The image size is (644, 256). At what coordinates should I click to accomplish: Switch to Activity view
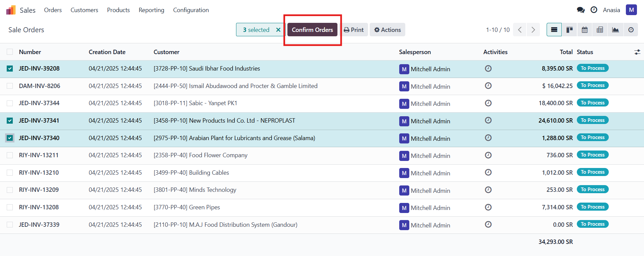point(631,30)
